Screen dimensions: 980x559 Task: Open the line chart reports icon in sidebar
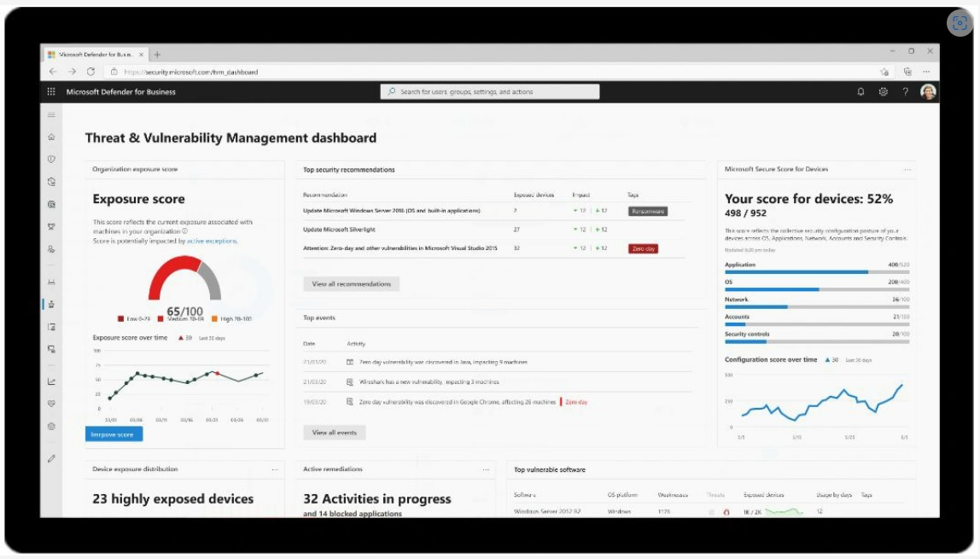[x=51, y=381]
